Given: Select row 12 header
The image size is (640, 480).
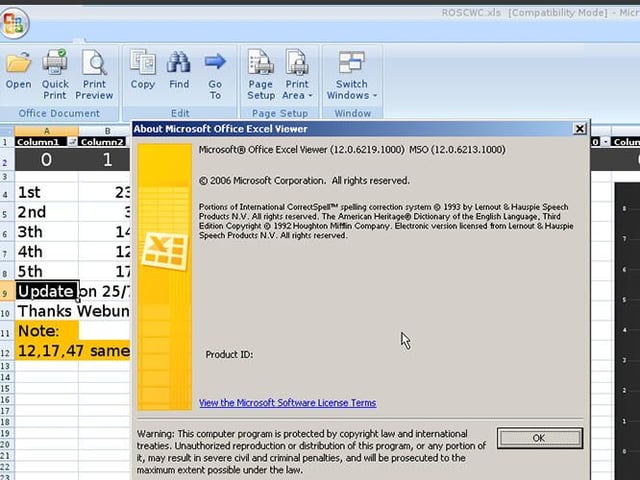Looking at the screenshot, I should (6, 352).
